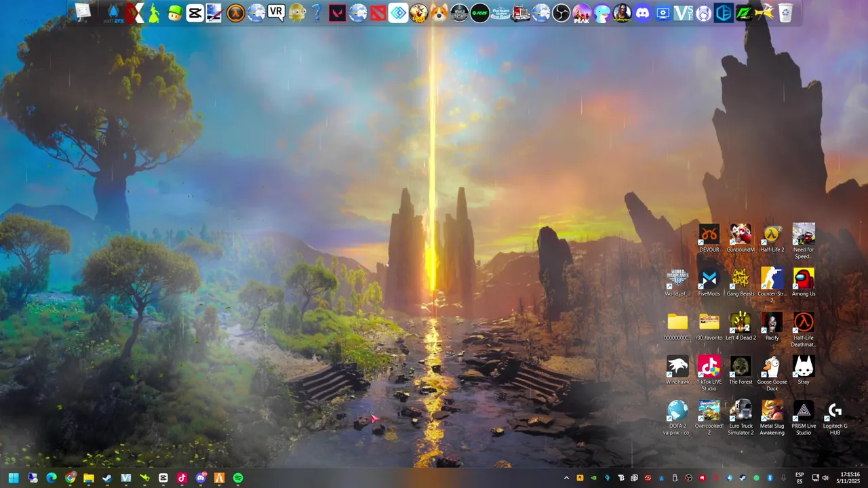Open the Need for Speed shortcut
The width and height of the screenshot is (868, 488).
tap(804, 241)
